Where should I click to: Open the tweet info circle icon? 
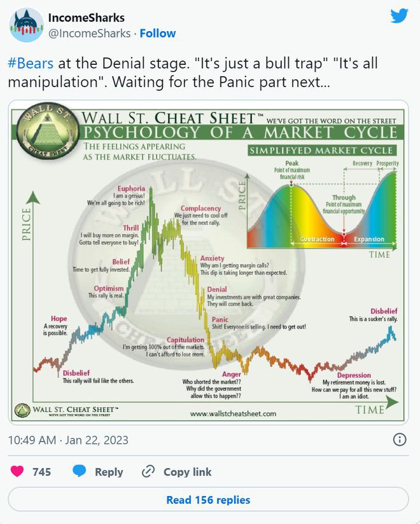[x=399, y=439]
